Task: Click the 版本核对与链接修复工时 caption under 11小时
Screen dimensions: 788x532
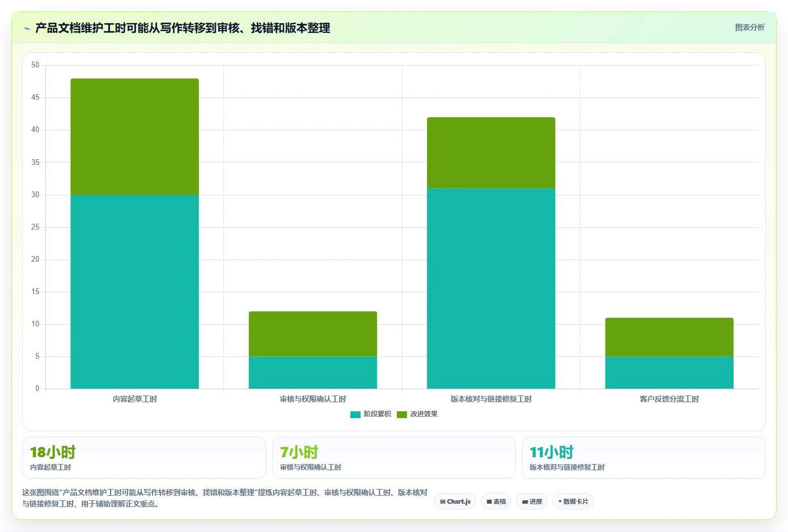Action: 567,467
